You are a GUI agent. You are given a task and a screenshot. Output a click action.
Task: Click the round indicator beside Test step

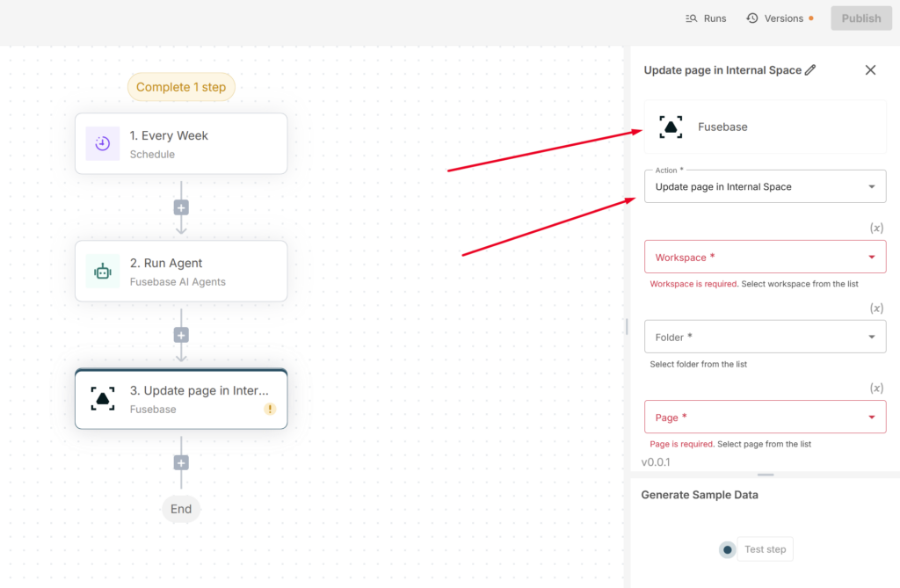point(727,550)
